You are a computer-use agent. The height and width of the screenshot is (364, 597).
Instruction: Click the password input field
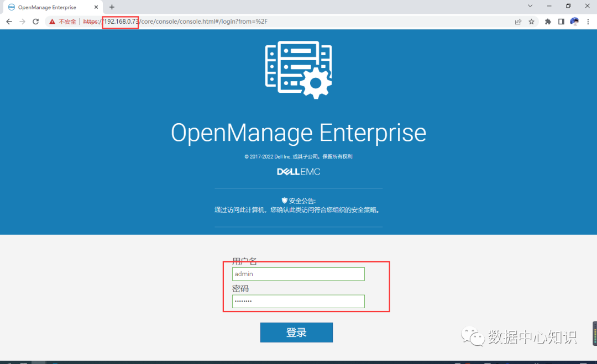(x=298, y=301)
